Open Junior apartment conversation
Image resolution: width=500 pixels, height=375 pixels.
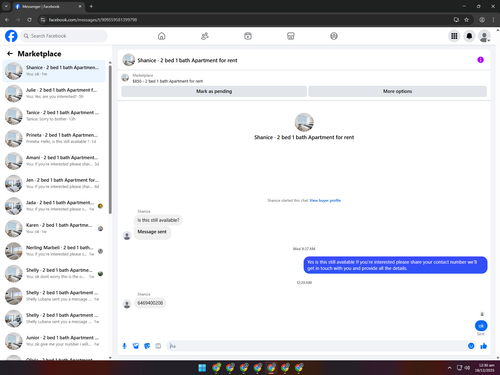click(54, 341)
